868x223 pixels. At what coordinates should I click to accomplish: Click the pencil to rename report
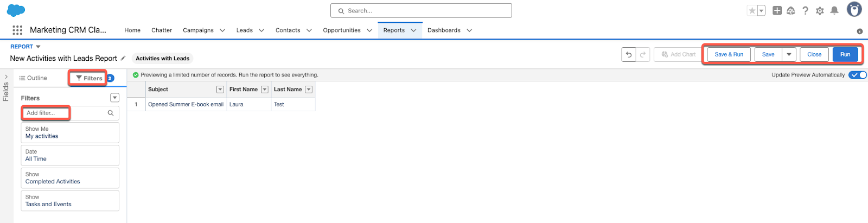123,58
